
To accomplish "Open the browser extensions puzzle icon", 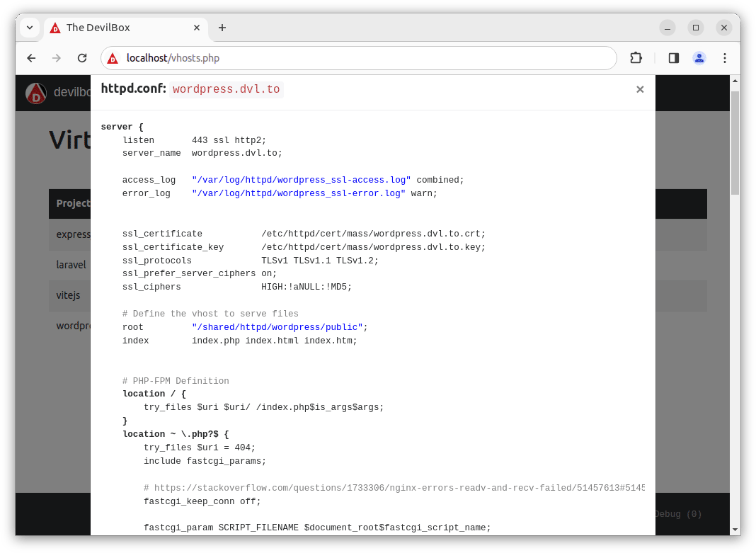I will 636,58.
